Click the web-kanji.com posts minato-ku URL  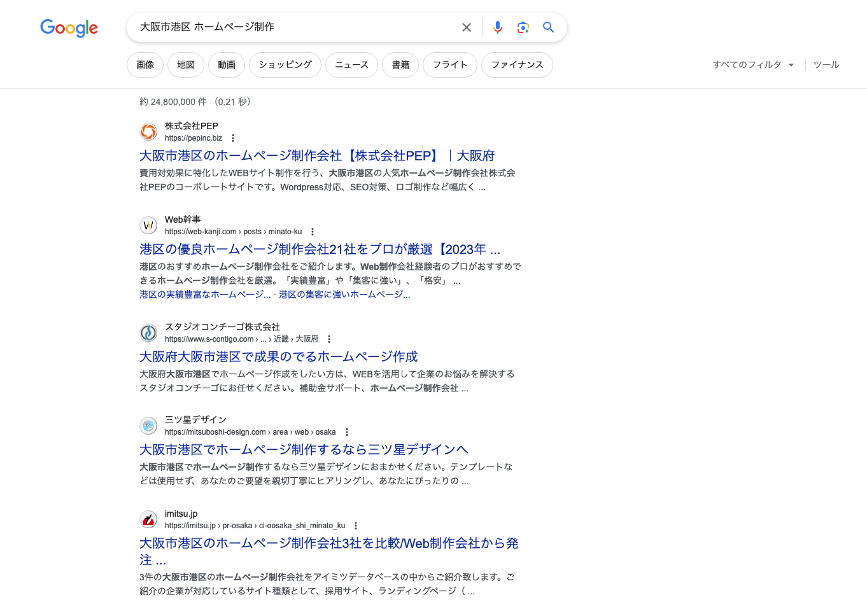pyautogui.click(x=234, y=232)
